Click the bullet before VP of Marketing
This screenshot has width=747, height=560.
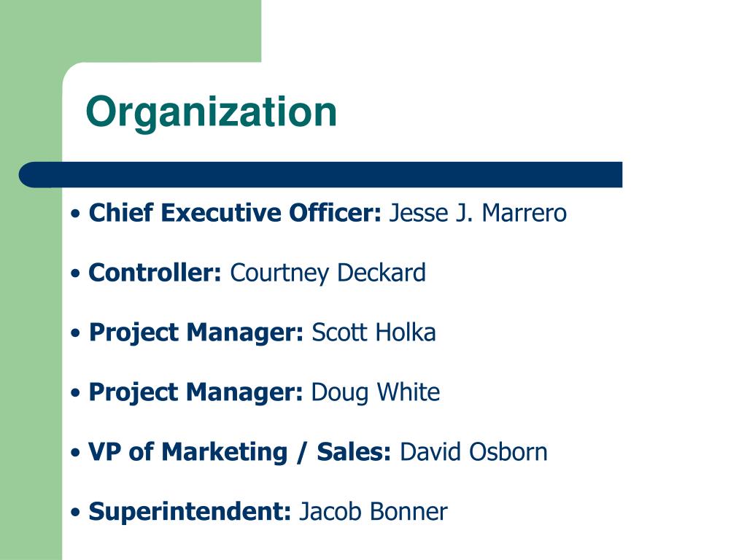click(75, 453)
